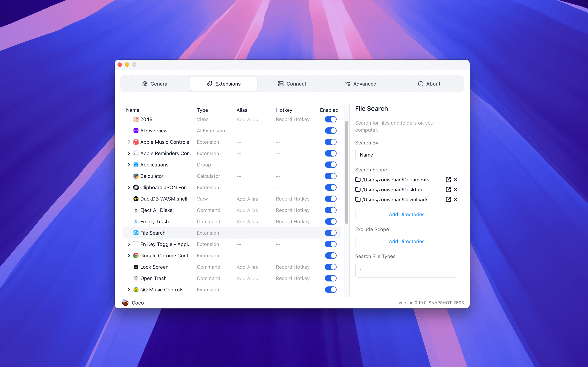Click the Calculator extension icon

(x=136, y=176)
